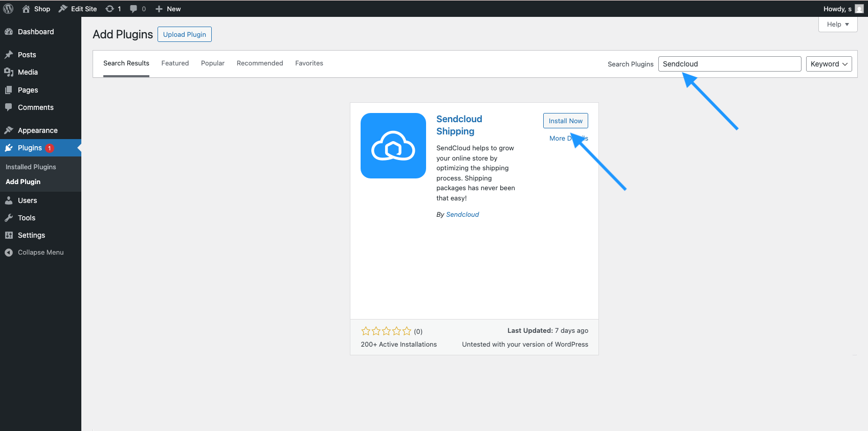The height and width of the screenshot is (431, 868).
Task: Click the Appearance paintbrush icon
Action: coord(9,130)
